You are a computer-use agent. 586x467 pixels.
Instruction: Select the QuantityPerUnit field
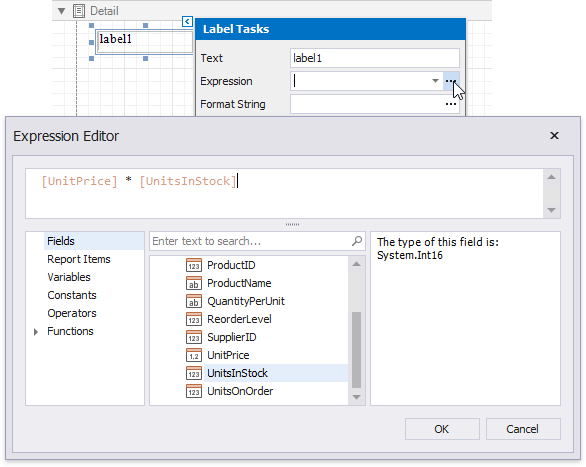click(246, 301)
